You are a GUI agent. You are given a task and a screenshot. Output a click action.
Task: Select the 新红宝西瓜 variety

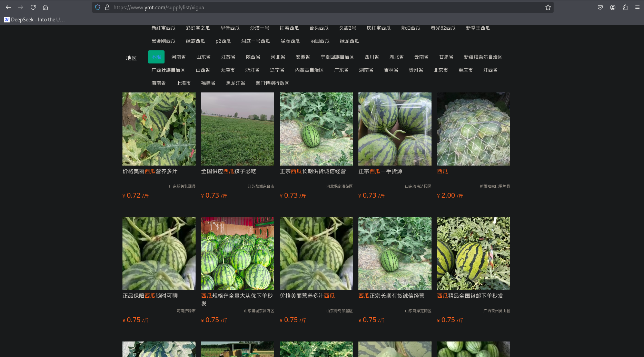pyautogui.click(x=164, y=28)
